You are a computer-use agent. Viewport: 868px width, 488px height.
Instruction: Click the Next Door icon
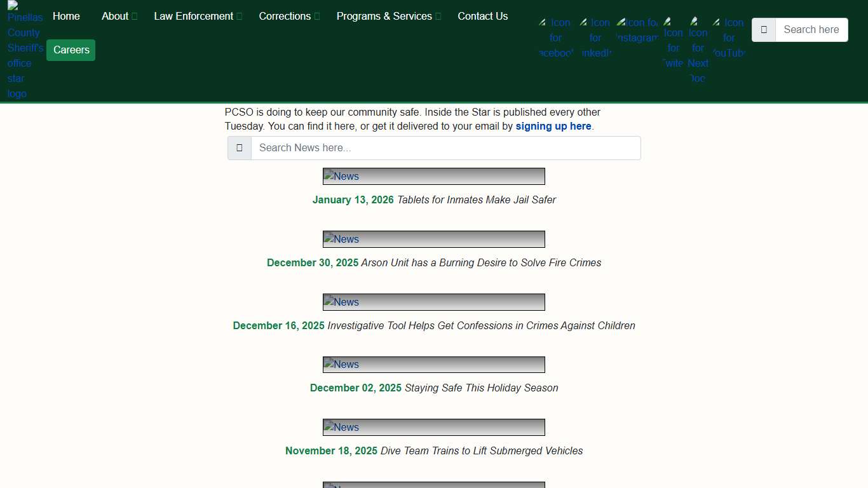point(698,50)
